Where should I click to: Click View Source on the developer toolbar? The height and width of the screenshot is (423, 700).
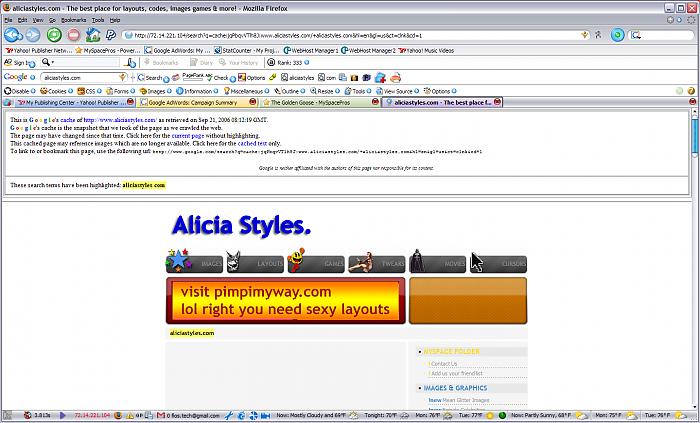tap(397, 91)
